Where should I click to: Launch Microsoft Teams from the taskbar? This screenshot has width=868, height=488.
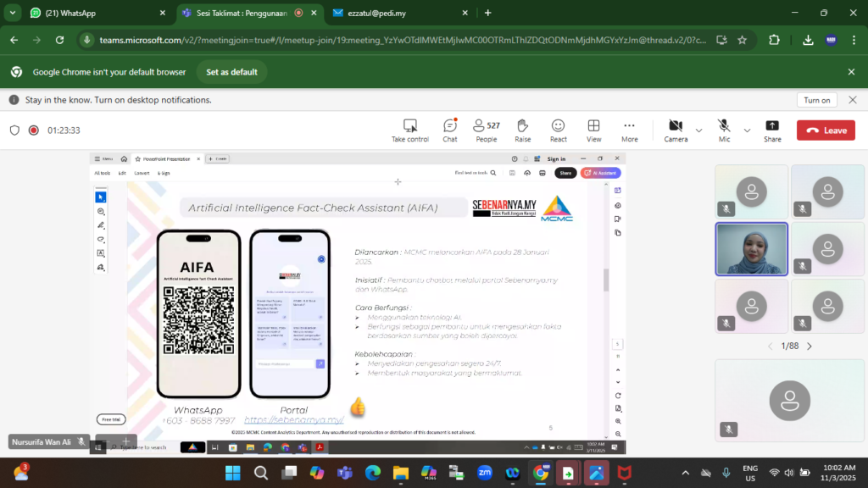pyautogui.click(x=345, y=473)
